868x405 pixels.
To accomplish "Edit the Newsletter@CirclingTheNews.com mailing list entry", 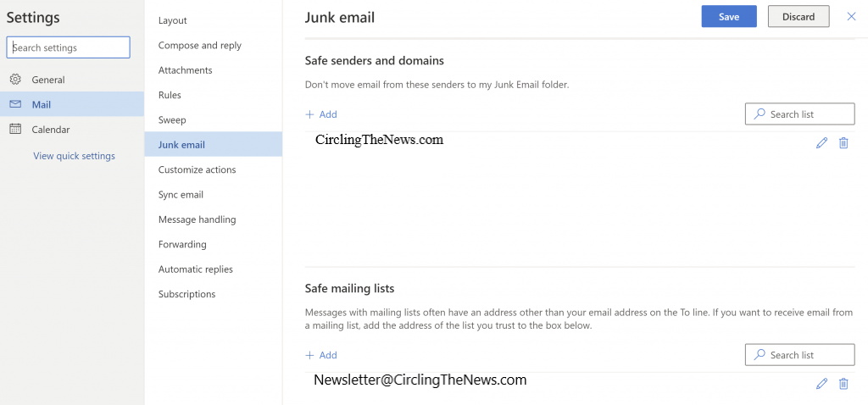I will (x=822, y=383).
